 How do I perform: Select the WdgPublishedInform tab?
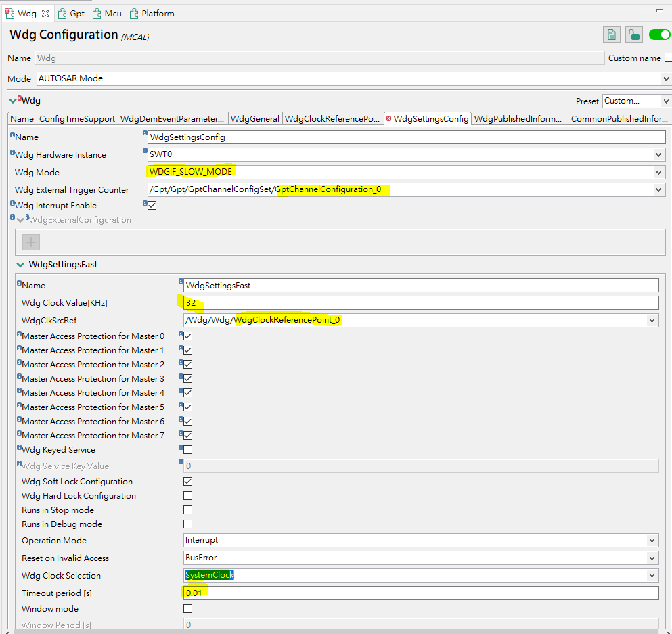click(x=518, y=119)
